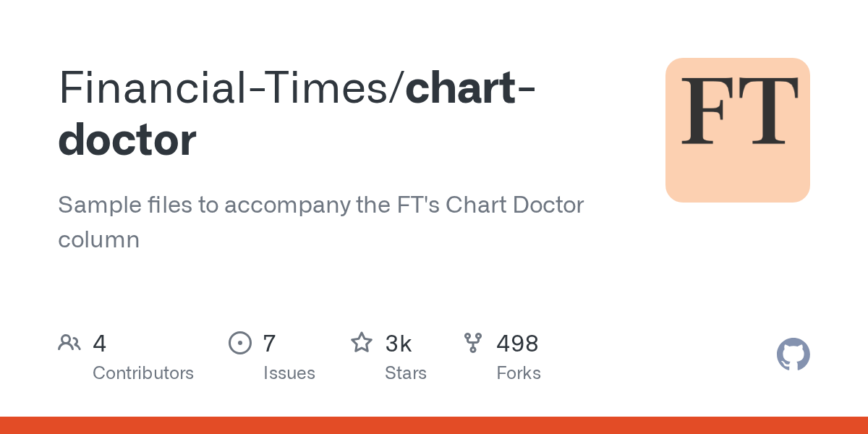Open the Issues label
This screenshot has width=868, height=434.
coord(289,373)
